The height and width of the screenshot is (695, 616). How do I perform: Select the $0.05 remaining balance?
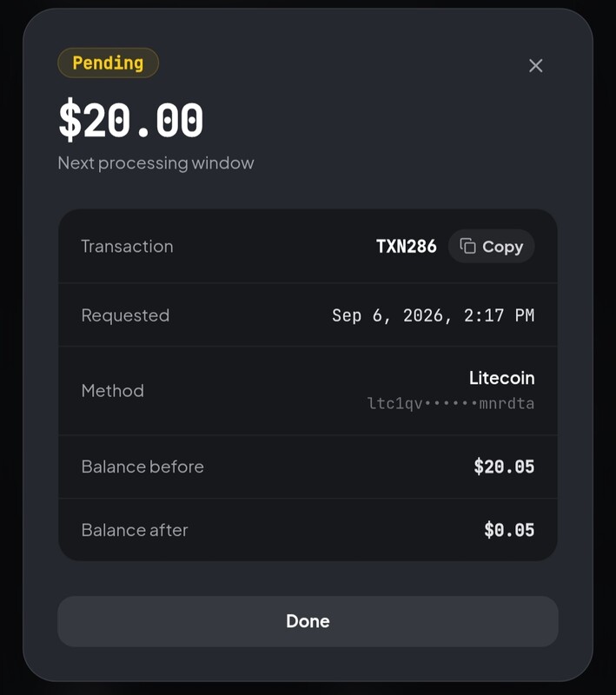(x=509, y=530)
